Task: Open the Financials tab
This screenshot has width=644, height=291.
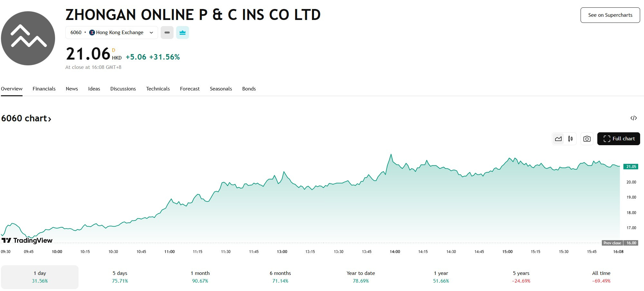Action: pyautogui.click(x=44, y=89)
